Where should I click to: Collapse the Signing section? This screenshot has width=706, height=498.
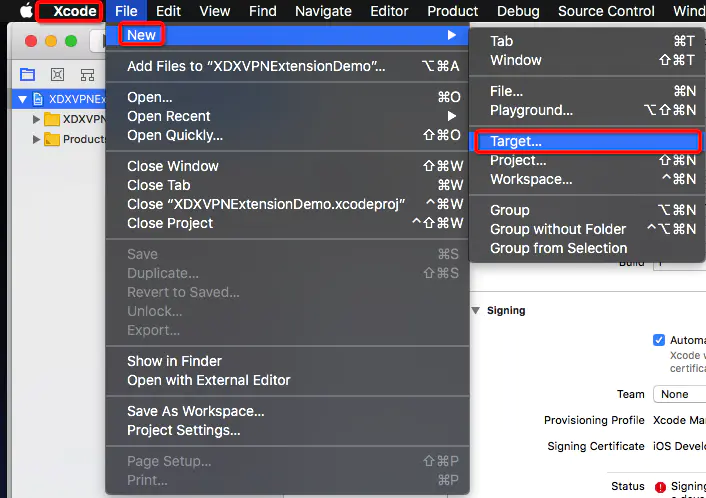475,310
